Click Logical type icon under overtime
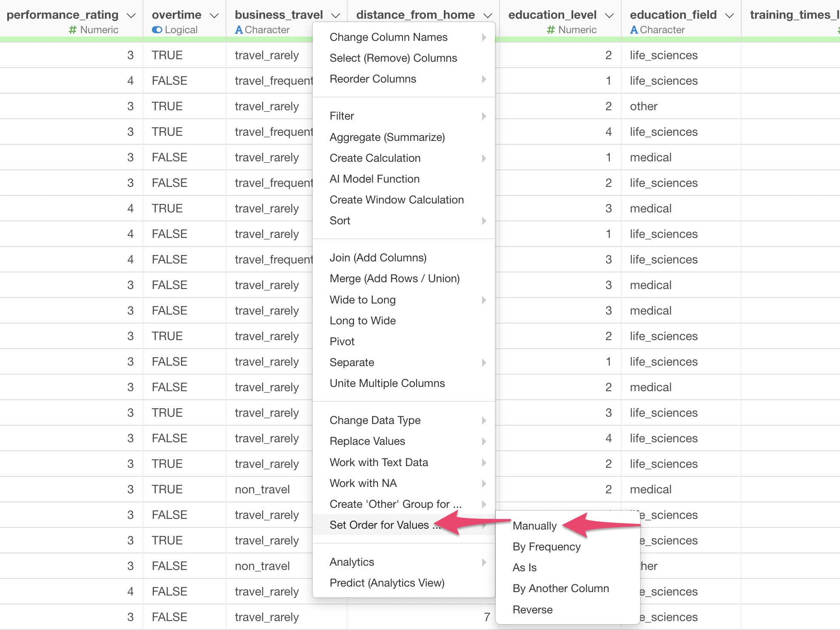Screen dimensions: 840x630 [x=157, y=30]
